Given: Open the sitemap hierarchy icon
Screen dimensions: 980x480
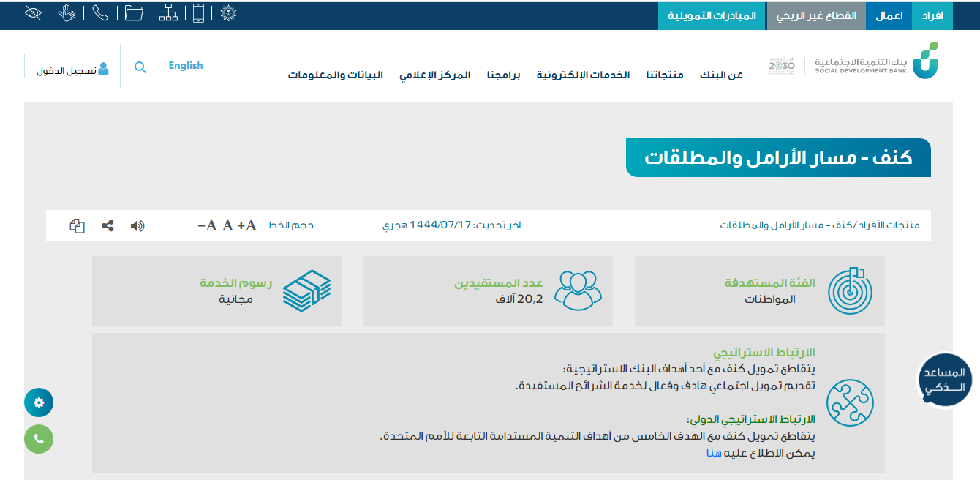Looking at the screenshot, I should click(x=167, y=13).
